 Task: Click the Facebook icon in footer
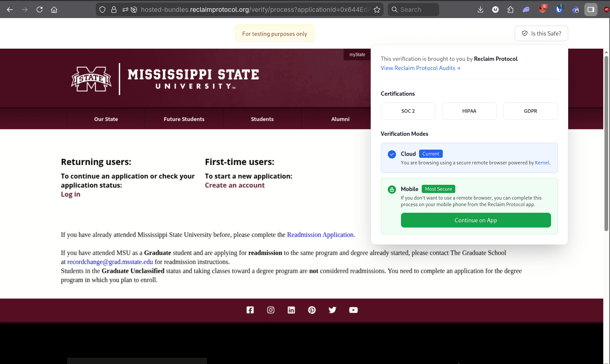(250, 310)
